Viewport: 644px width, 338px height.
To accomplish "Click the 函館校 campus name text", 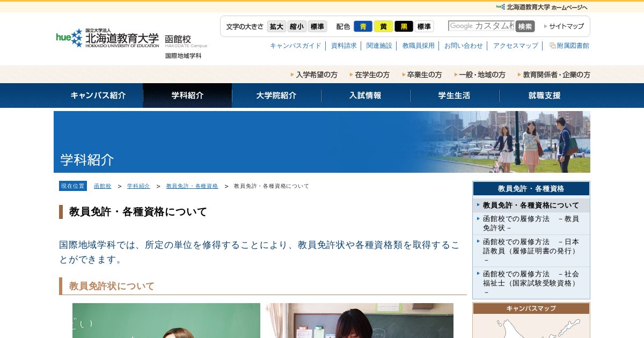I will click(x=178, y=39).
